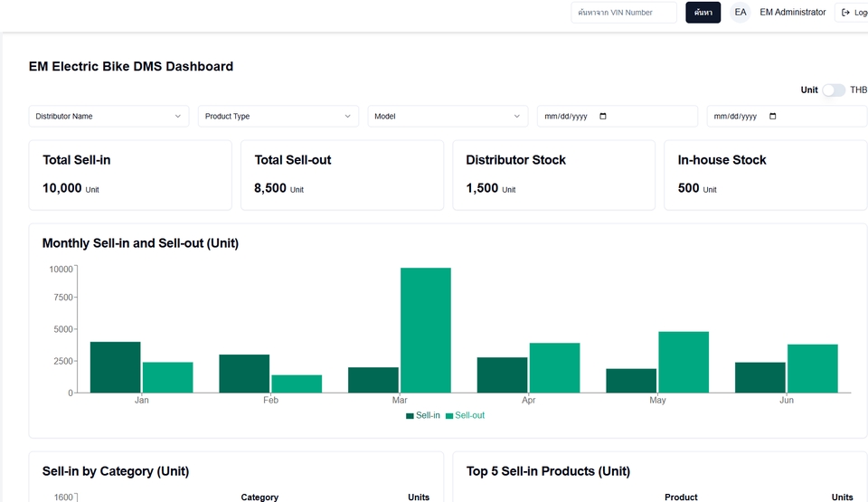This screenshot has width=868, height=502.
Task: Click the Category column header
Action: [x=259, y=497]
